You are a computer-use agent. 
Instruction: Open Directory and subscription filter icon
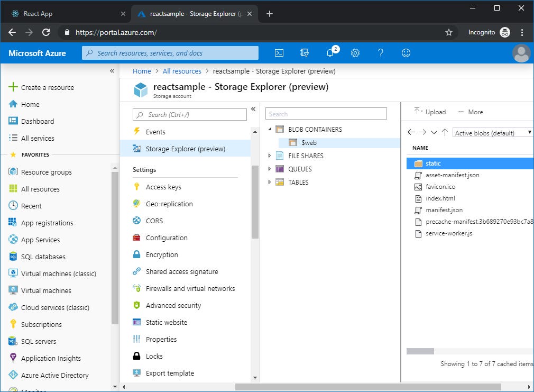click(x=304, y=53)
